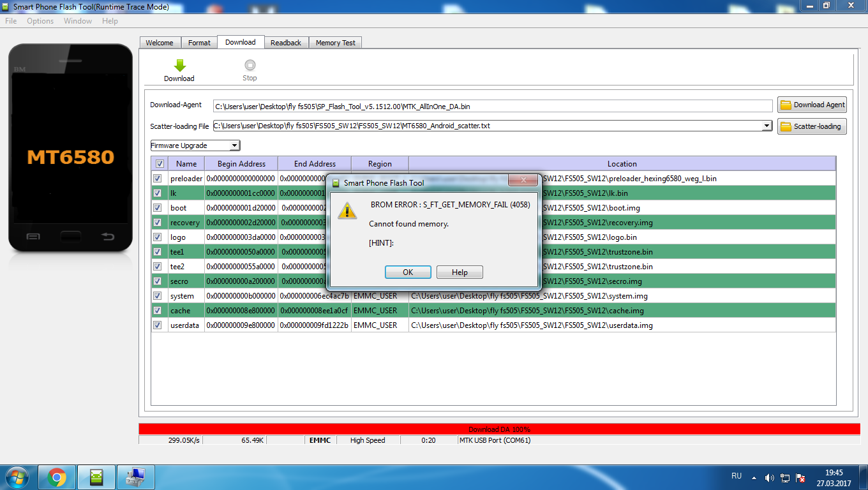Click the Flash Tool icon in dialog title
This screenshot has width=868, height=490.
point(336,183)
